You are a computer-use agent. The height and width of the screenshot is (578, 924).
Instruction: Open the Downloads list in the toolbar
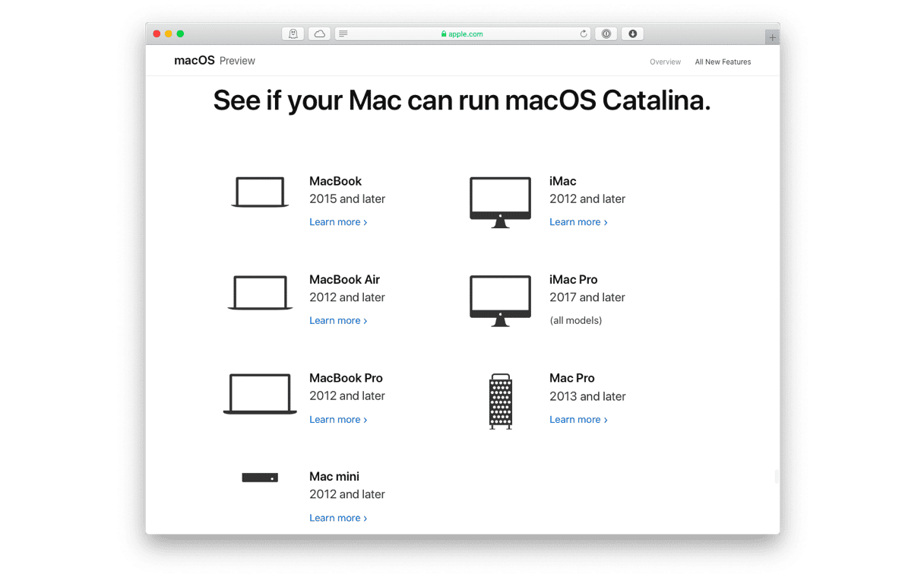point(632,33)
